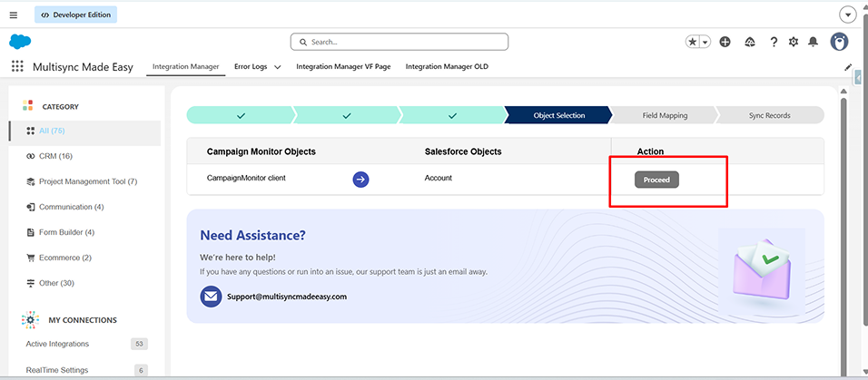Click the RealTime Settings count 6
The height and width of the screenshot is (380, 868).
pyautogui.click(x=141, y=370)
